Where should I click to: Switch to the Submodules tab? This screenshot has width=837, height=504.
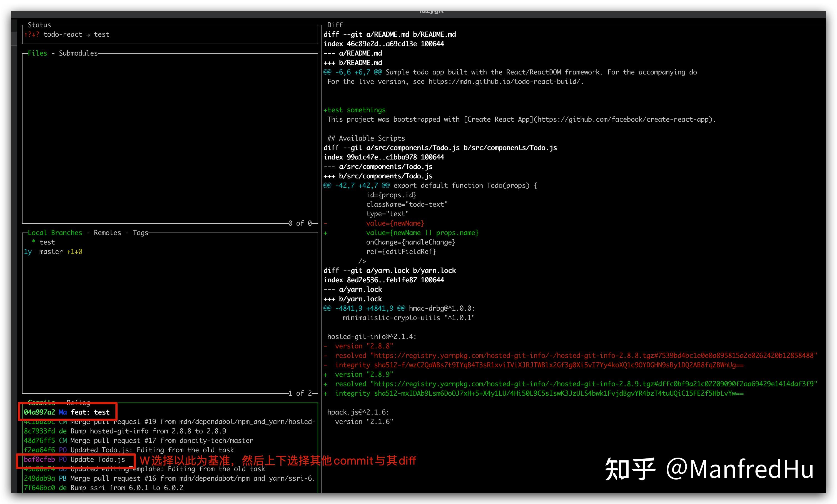tap(78, 53)
